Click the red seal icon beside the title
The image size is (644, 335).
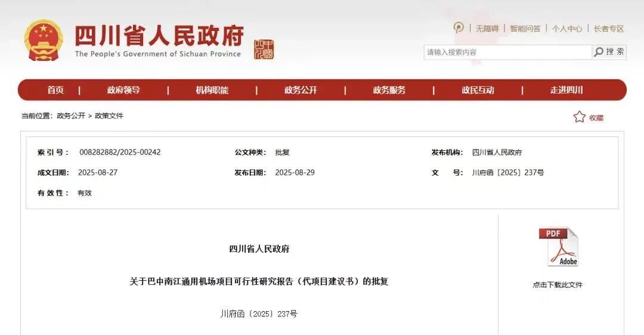tap(264, 49)
